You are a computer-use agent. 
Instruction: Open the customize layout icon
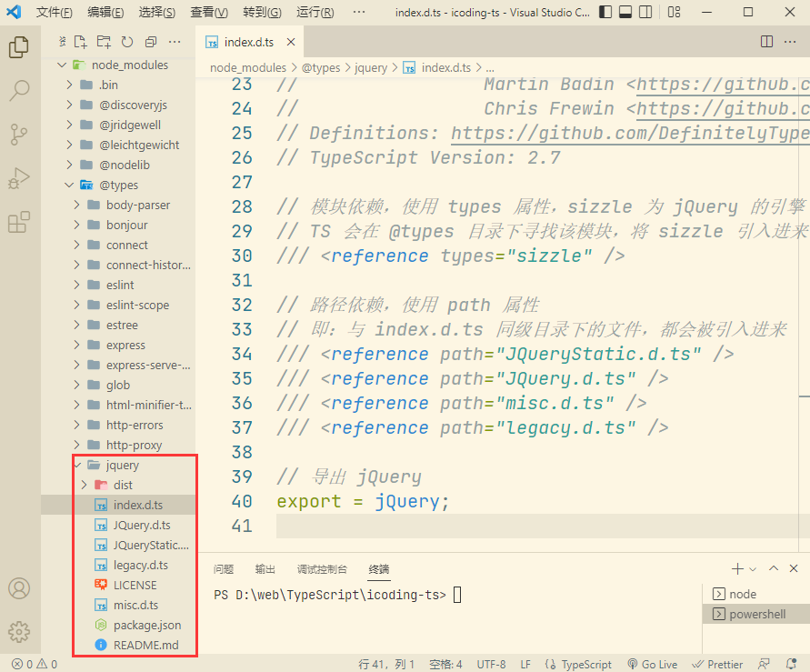(675, 12)
